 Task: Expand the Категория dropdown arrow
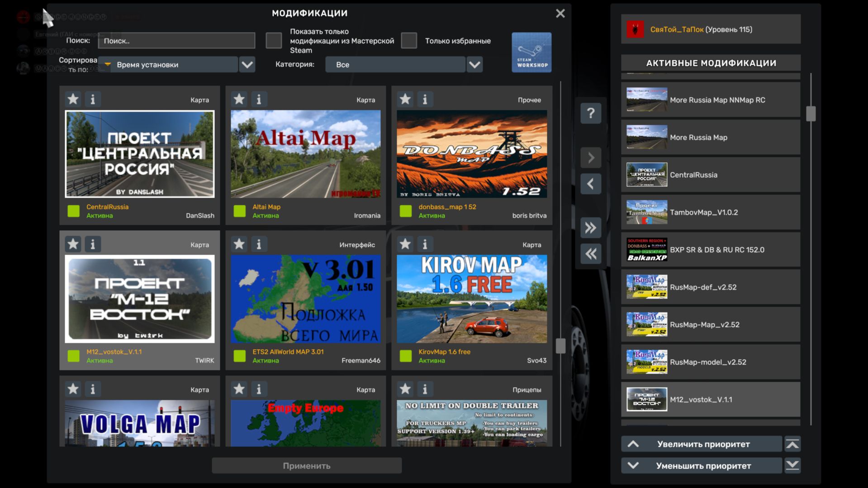tap(474, 65)
